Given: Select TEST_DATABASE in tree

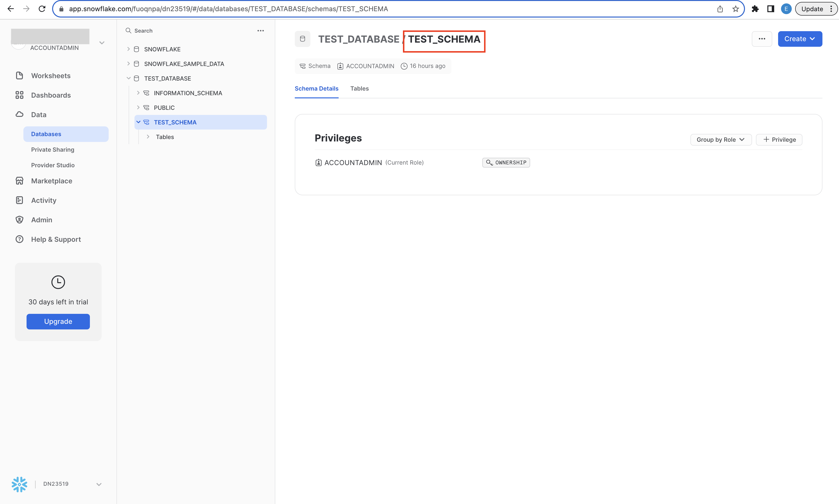Looking at the screenshot, I should pos(168,78).
